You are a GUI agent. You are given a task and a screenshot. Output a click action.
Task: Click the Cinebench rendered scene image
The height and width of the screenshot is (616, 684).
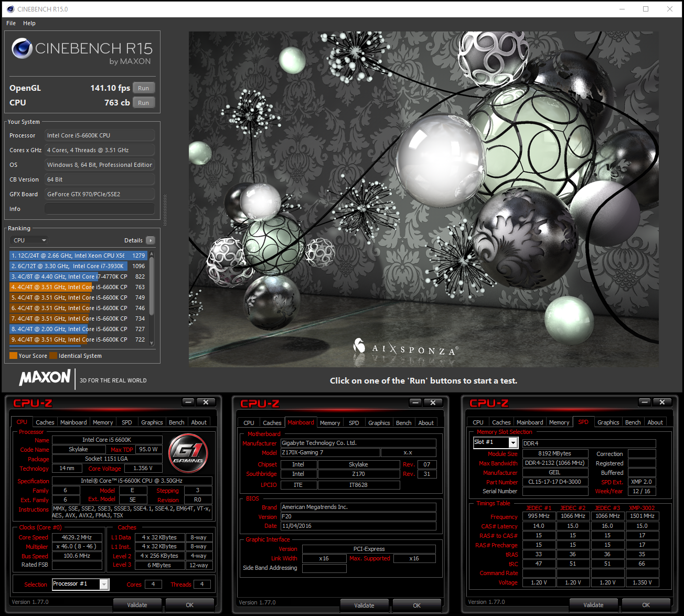click(x=423, y=199)
